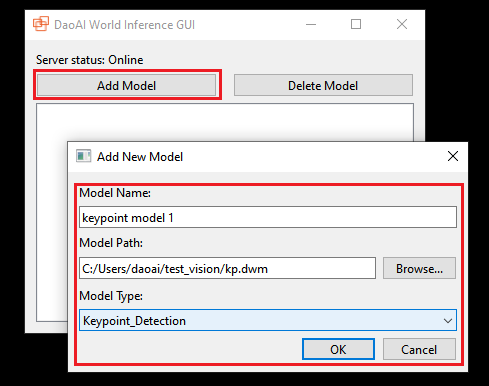
Task: Open the Model Type combo box showing Keypoint_Detection
Action: [x=268, y=320]
